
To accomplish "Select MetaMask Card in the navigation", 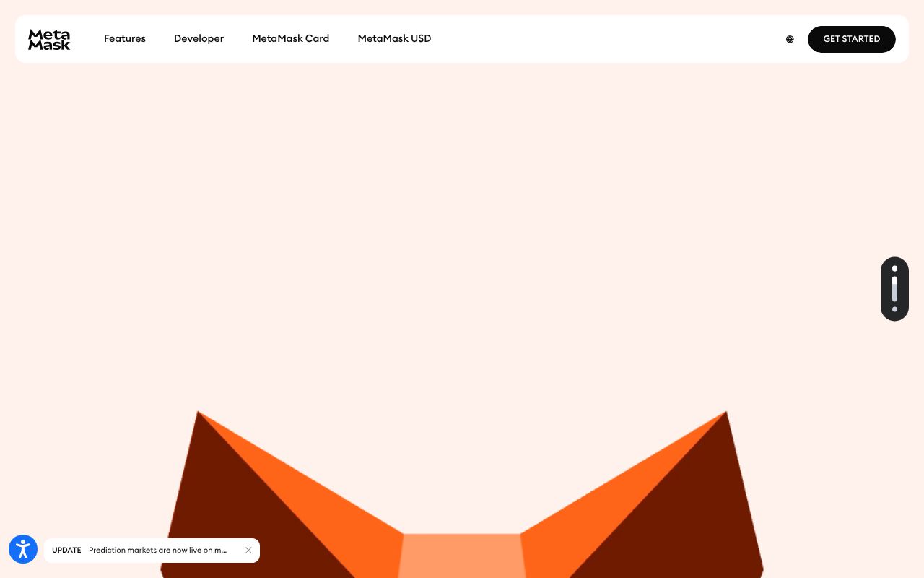I will point(290,38).
